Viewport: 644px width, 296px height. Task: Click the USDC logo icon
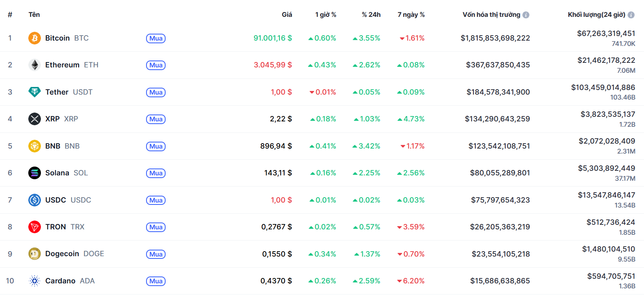[x=34, y=200]
